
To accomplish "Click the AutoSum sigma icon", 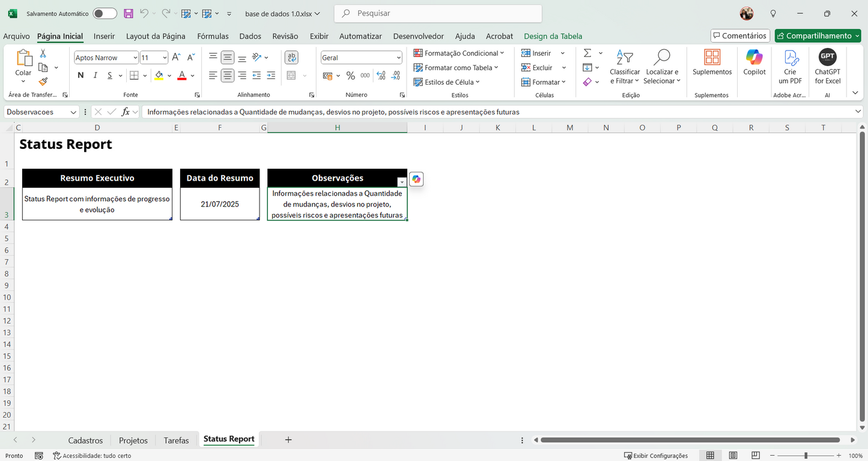I will pyautogui.click(x=587, y=53).
